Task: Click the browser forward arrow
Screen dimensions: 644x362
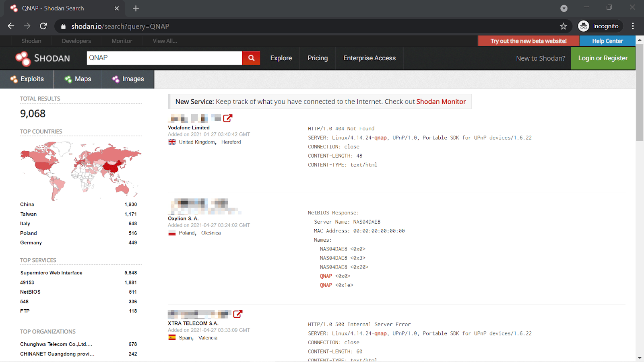Action: [27, 26]
